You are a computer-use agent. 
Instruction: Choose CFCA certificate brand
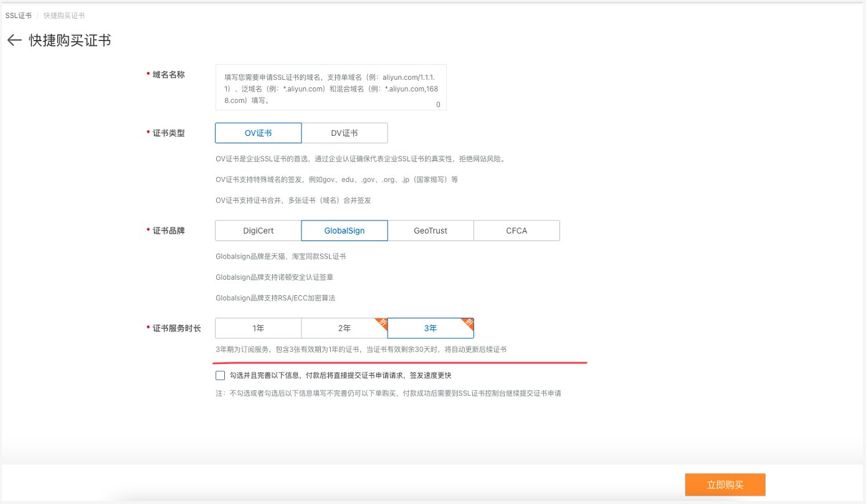point(516,231)
